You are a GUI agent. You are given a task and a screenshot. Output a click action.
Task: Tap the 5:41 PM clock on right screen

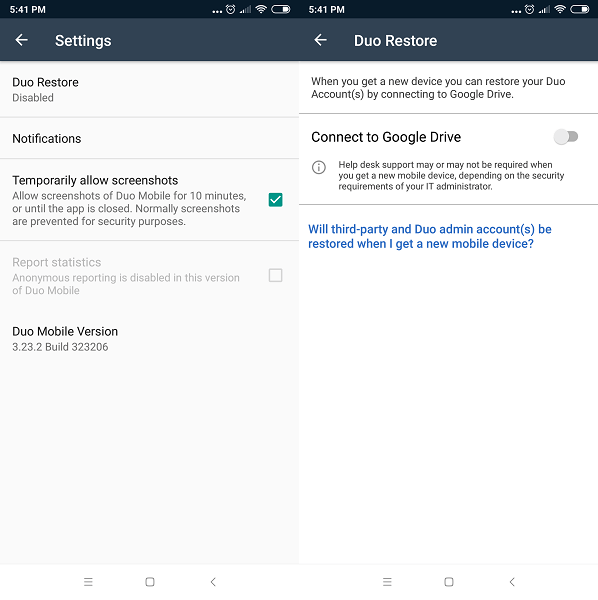[326, 10]
